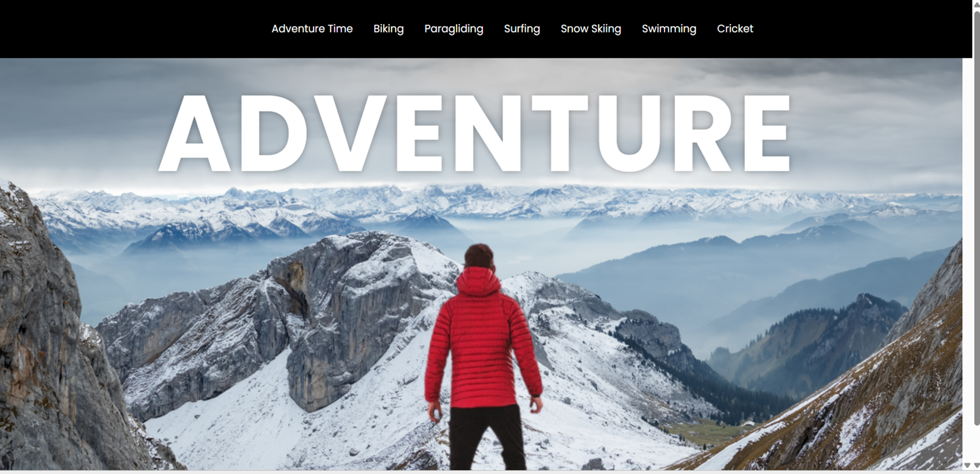Go to the Biking page
Viewport: 980px width, 474px height.
click(388, 29)
